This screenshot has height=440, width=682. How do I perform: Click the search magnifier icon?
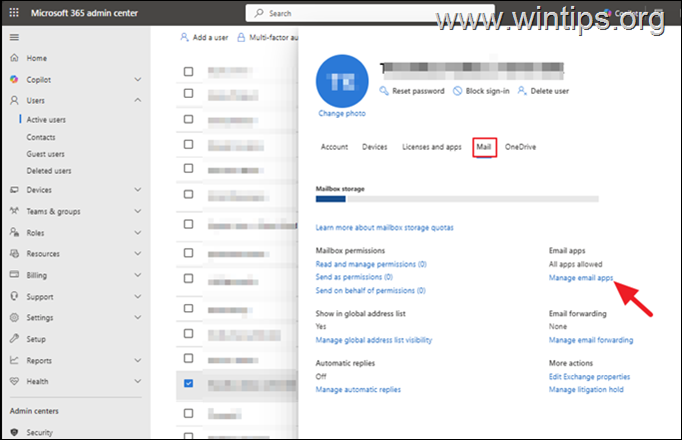pos(259,13)
